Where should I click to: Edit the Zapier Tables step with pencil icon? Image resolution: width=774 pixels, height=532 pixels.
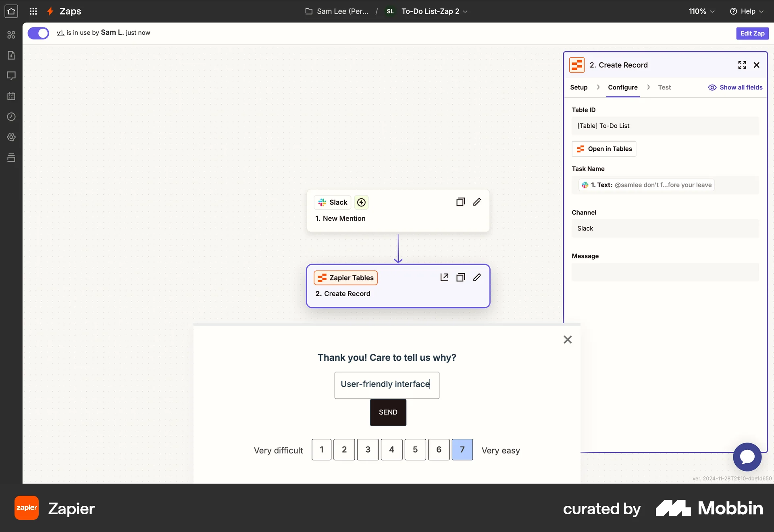477,277
